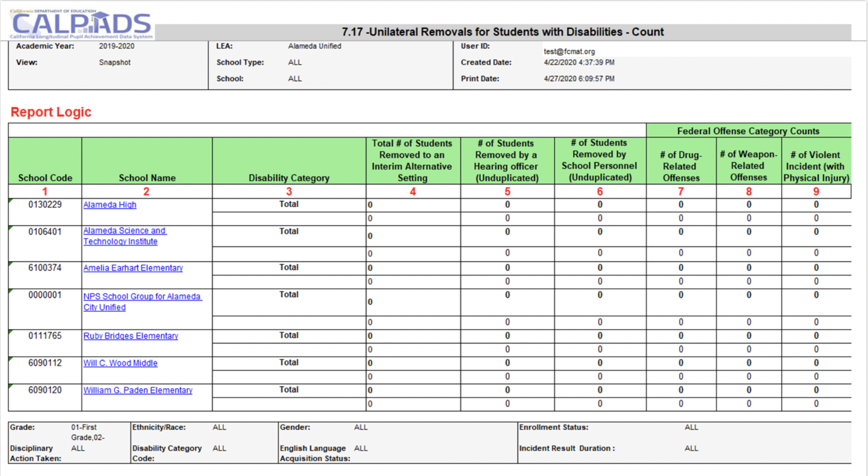
Task: Click the Amelia Earhart Elementary link
Action: click(133, 268)
